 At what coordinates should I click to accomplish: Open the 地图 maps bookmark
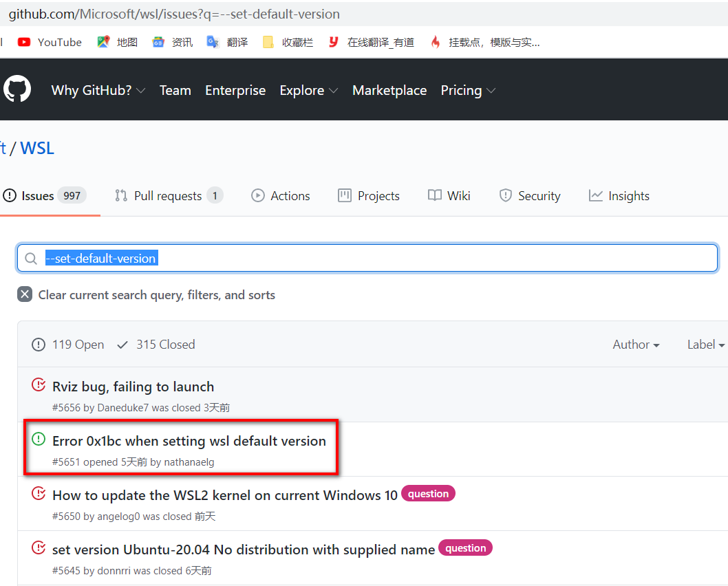pyautogui.click(x=118, y=42)
